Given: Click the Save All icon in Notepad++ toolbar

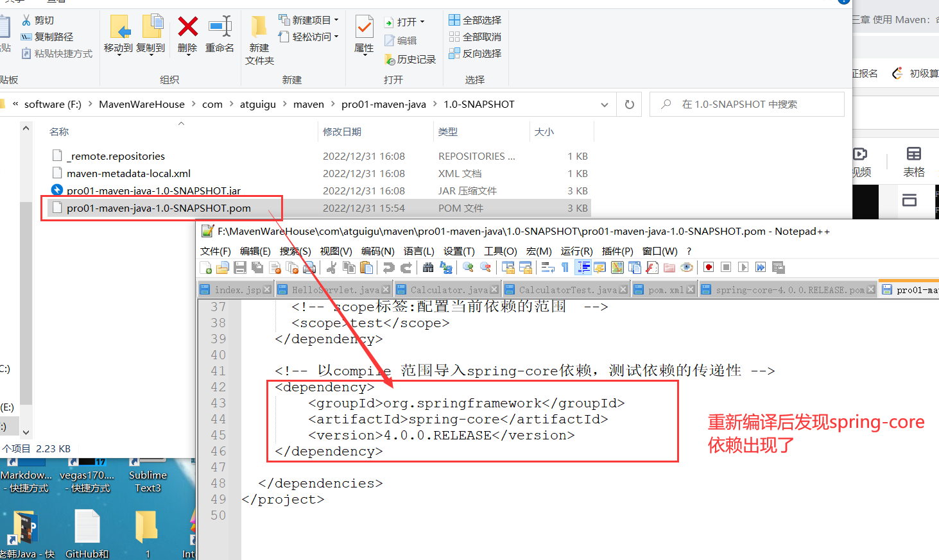Looking at the screenshot, I should pos(257,267).
